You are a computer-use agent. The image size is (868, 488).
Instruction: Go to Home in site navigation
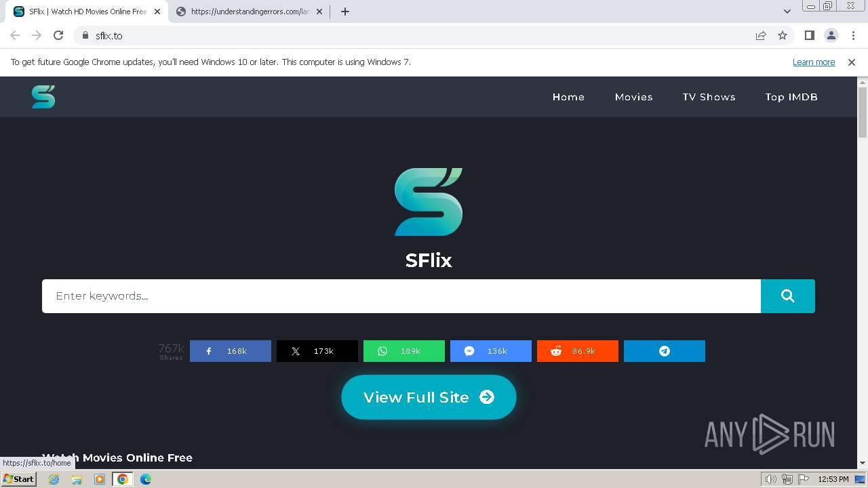tap(568, 97)
